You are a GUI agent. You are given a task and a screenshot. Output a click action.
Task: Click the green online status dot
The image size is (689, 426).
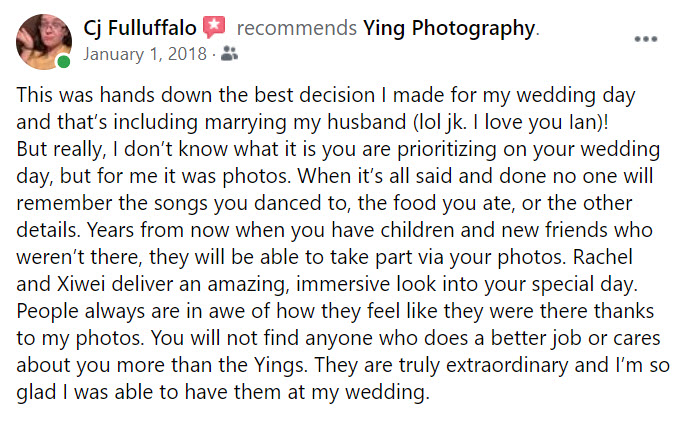(x=64, y=62)
